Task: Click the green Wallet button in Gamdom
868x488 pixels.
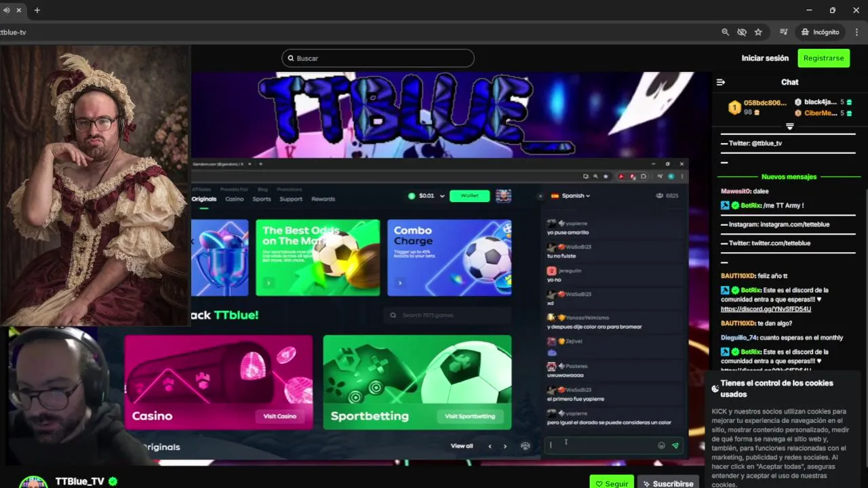Action: click(x=470, y=196)
